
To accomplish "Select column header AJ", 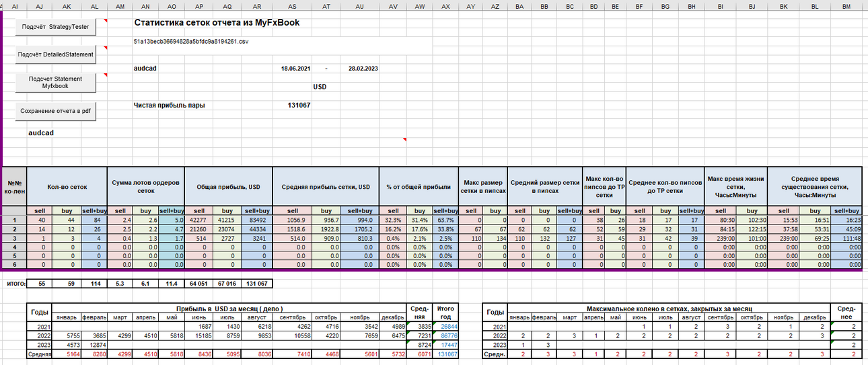I will [38, 5].
